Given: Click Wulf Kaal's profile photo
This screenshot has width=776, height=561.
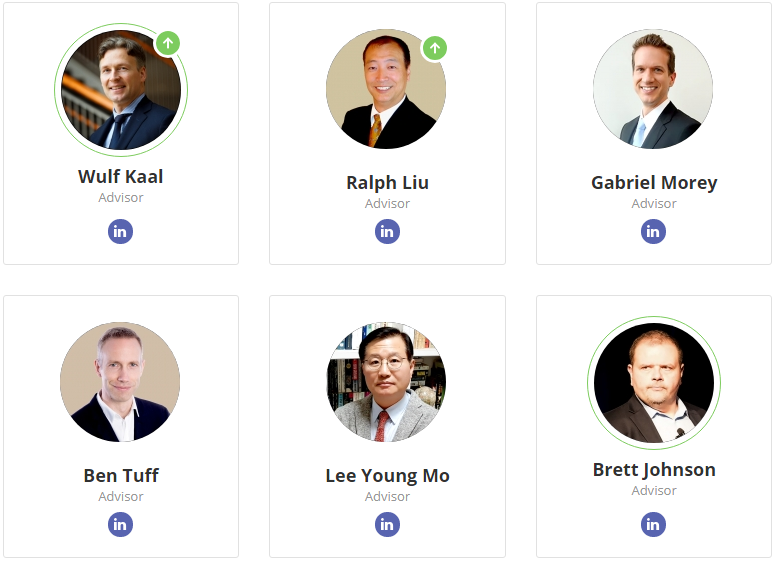Looking at the screenshot, I should tap(121, 90).
